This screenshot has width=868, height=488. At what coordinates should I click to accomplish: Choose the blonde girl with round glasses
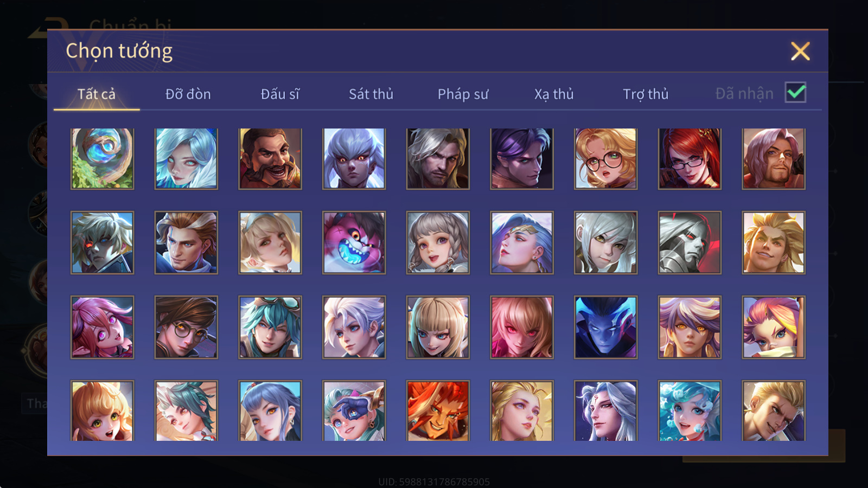[x=606, y=158]
